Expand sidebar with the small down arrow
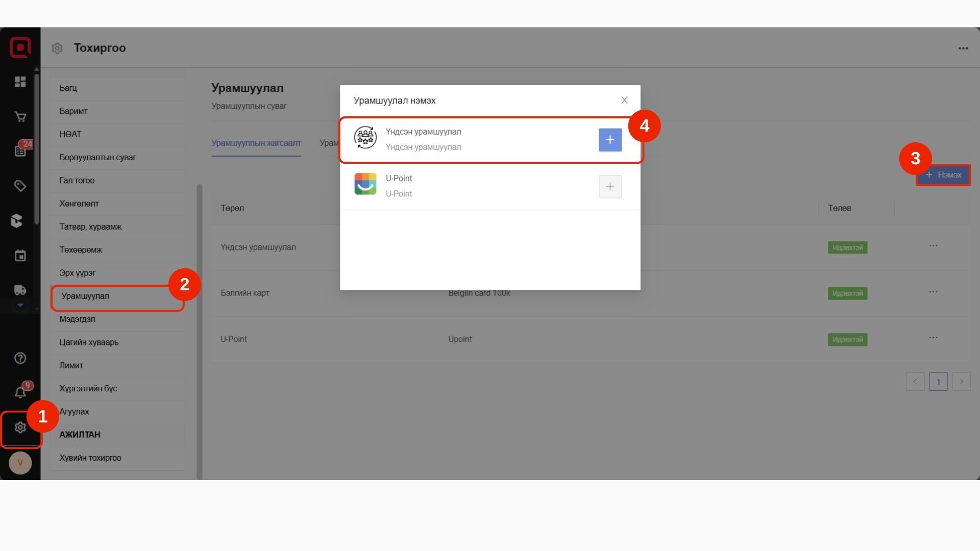Viewport: 980px width, 551px height. (20, 305)
